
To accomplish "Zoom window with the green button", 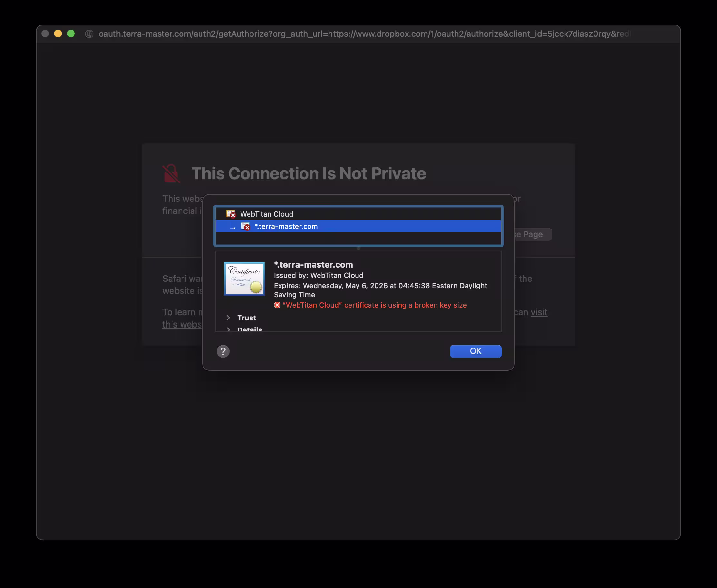I will coord(71,34).
